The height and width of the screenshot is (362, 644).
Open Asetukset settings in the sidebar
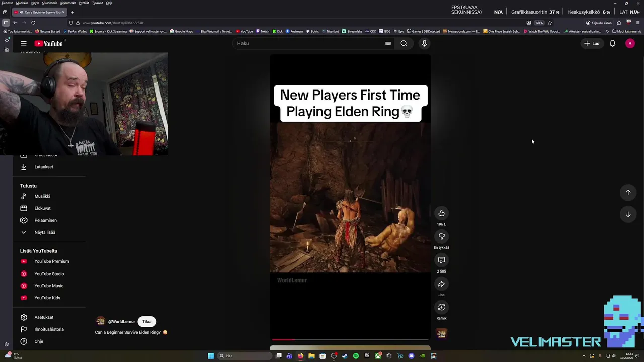[44, 317]
